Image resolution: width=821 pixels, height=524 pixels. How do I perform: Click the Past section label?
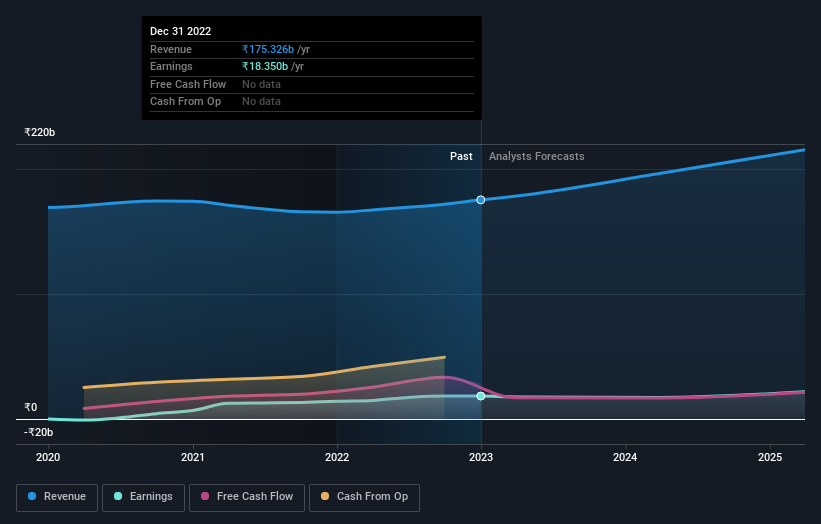461,157
